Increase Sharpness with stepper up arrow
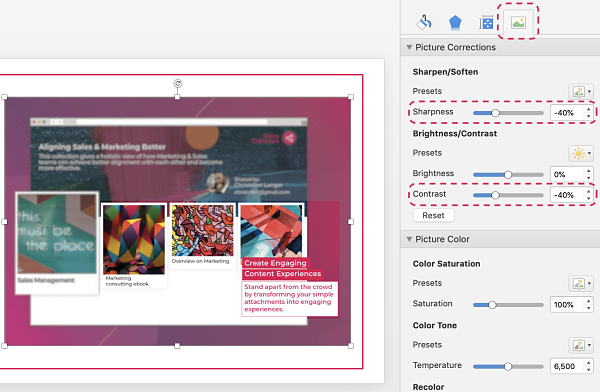 coord(589,109)
